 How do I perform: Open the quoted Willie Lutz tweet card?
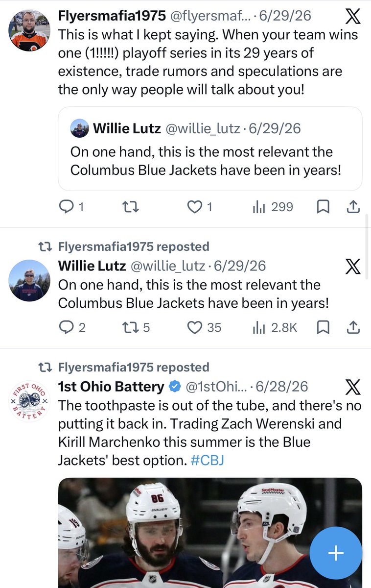tap(210, 148)
